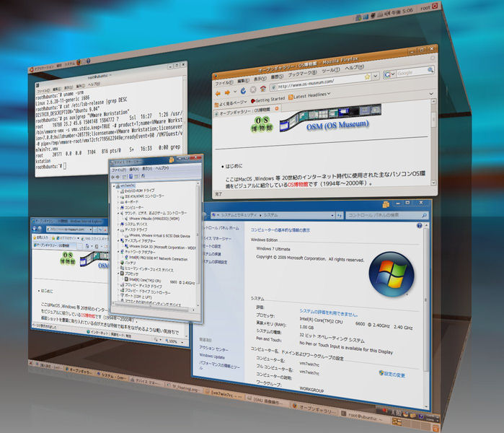Open ヘルプ menu in Device Manager
The width and height of the screenshot is (504, 433).
[x=162, y=168]
